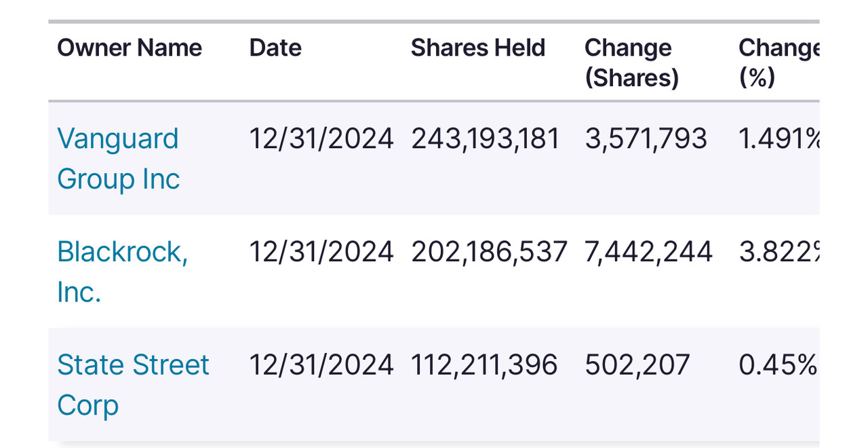Click the 7,442,244 share change value
The image size is (868, 448).
[648, 252]
